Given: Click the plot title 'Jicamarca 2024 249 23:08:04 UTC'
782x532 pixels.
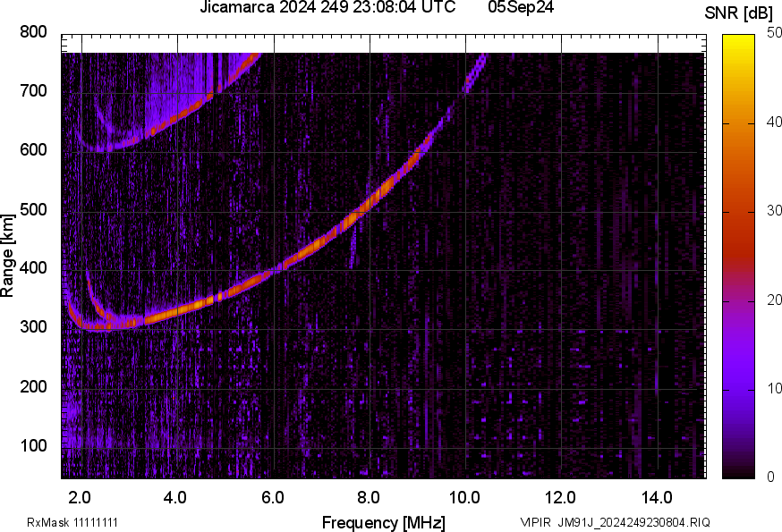Looking at the screenshot, I should (327, 7).
